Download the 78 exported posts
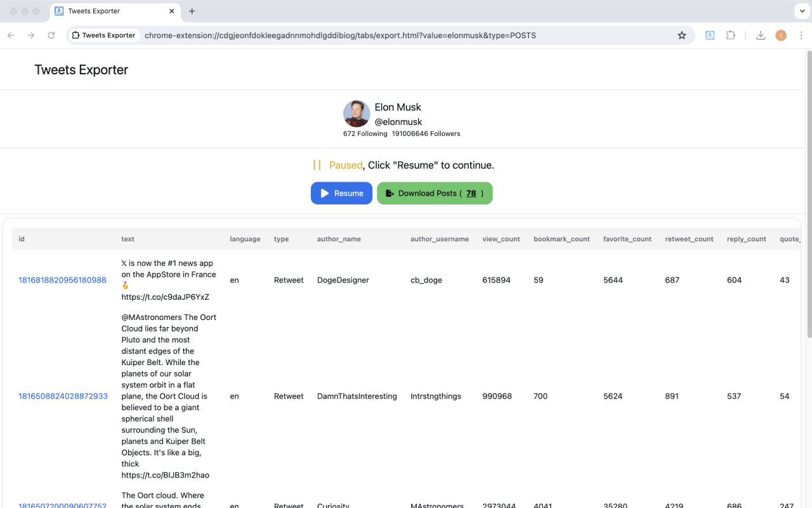Screen dimensions: 812x508 pos(435,193)
